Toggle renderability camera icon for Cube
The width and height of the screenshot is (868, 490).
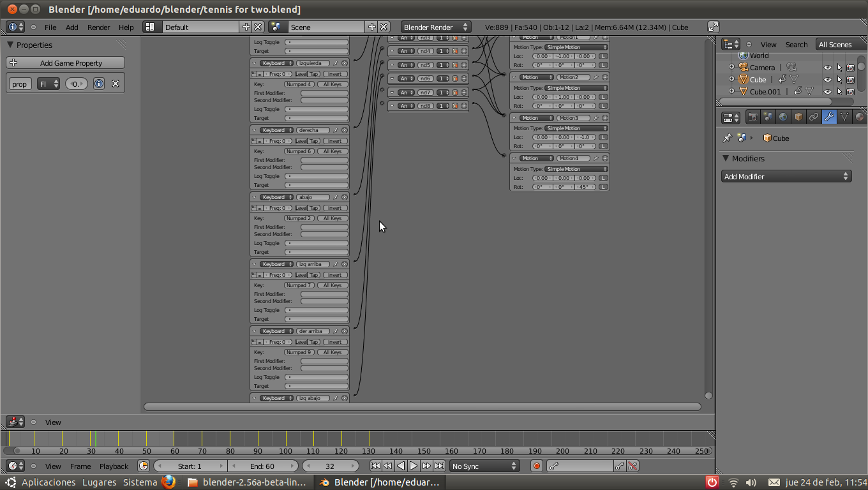click(x=850, y=80)
